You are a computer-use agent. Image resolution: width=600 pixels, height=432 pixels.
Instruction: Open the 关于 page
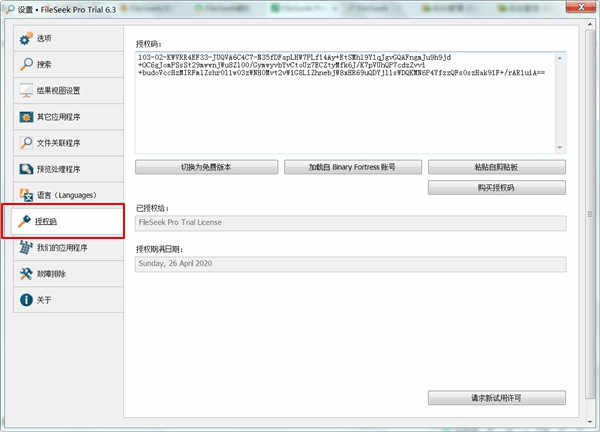pos(68,300)
